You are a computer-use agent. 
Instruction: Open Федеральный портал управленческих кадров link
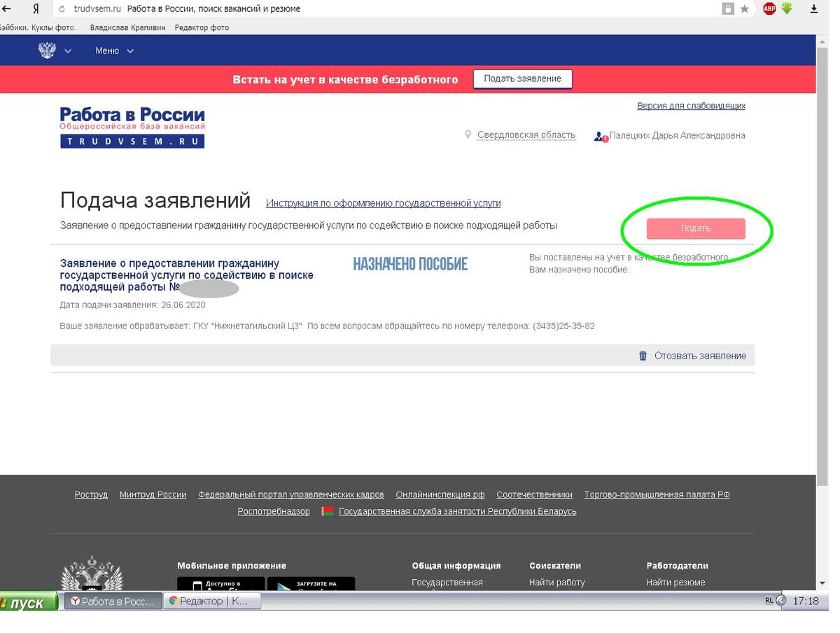[x=291, y=494]
